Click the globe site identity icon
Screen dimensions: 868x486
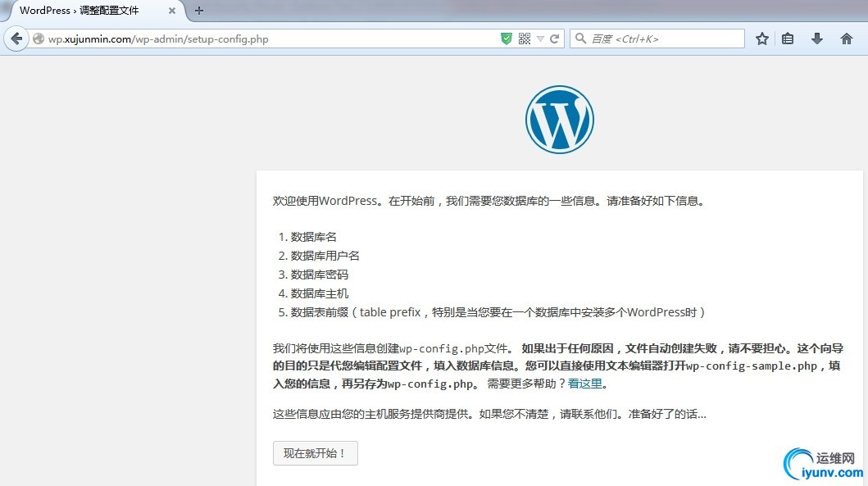39,39
